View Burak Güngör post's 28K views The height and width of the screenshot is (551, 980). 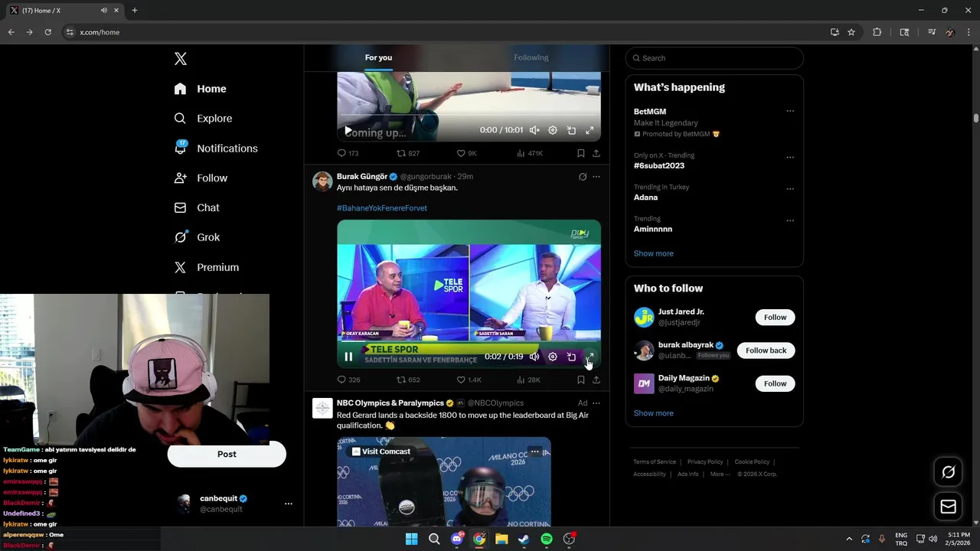pyautogui.click(x=528, y=380)
